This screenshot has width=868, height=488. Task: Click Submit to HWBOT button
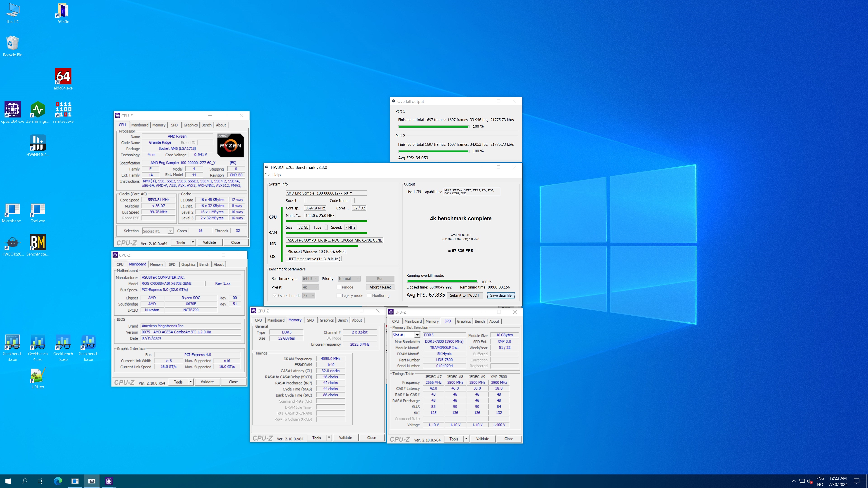click(x=464, y=295)
